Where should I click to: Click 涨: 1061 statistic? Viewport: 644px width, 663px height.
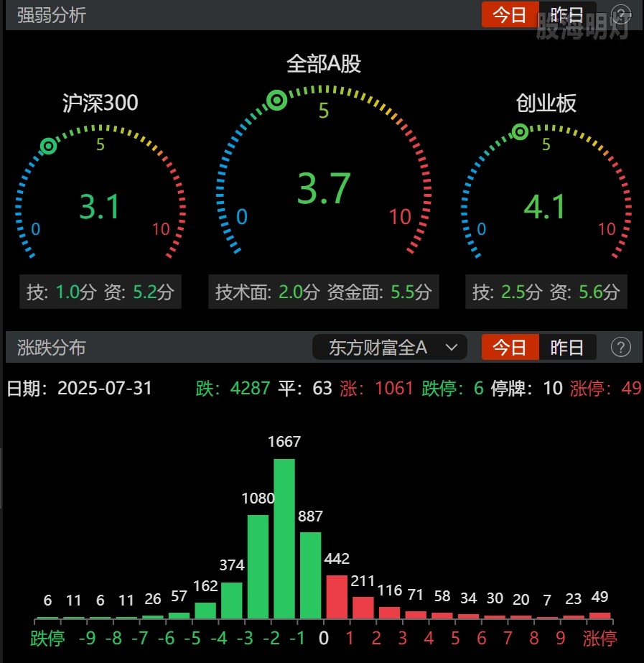pyautogui.click(x=376, y=388)
